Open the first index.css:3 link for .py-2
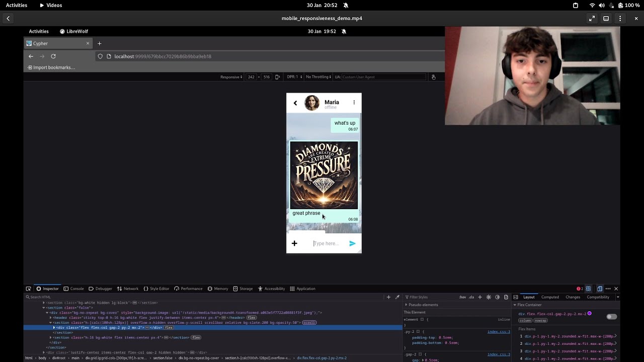Image resolution: width=644 pixels, height=362 pixels. pyautogui.click(x=499, y=332)
